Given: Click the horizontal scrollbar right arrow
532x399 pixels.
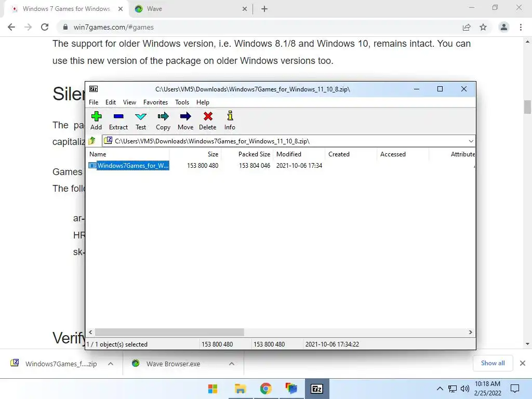Looking at the screenshot, I should pyautogui.click(x=470, y=332).
